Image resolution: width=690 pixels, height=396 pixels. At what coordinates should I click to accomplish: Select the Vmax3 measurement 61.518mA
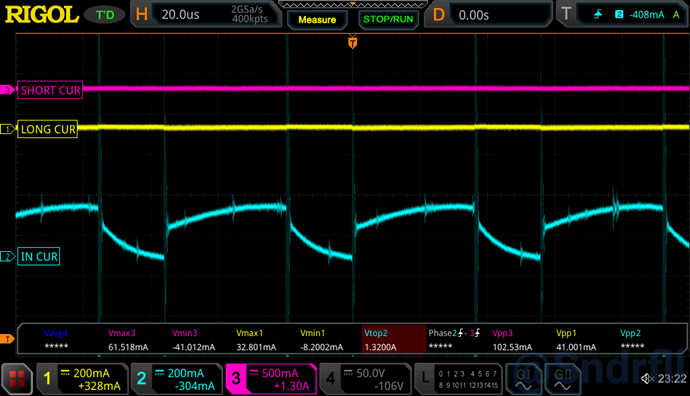tap(128, 340)
